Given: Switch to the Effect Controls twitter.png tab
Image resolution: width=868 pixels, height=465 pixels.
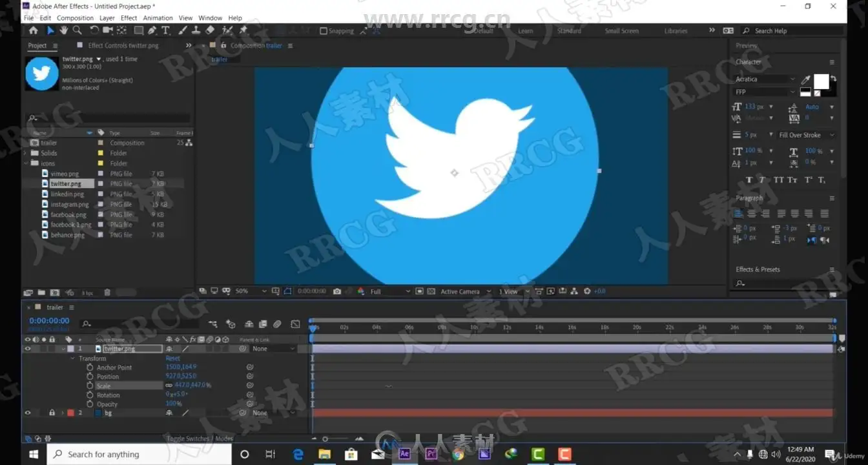Looking at the screenshot, I should coord(123,45).
